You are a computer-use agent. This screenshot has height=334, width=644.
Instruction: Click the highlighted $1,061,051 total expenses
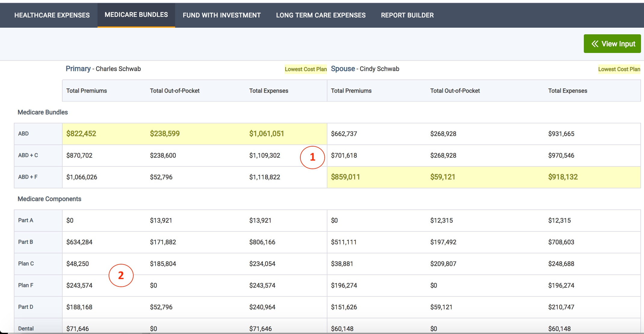pyautogui.click(x=267, y=134)
